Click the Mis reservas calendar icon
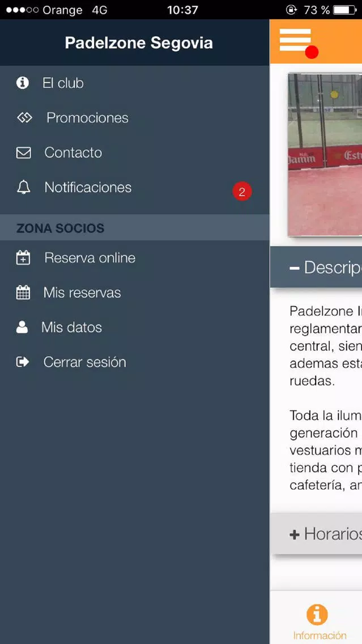The height and width of the screenshot is (644, 362). tap(23, 293)
